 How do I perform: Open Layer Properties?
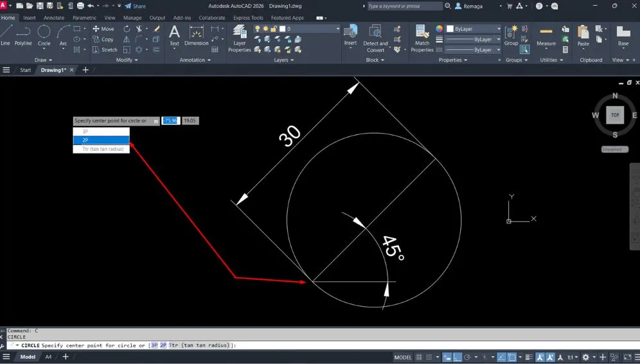click(x=240, y=39)
